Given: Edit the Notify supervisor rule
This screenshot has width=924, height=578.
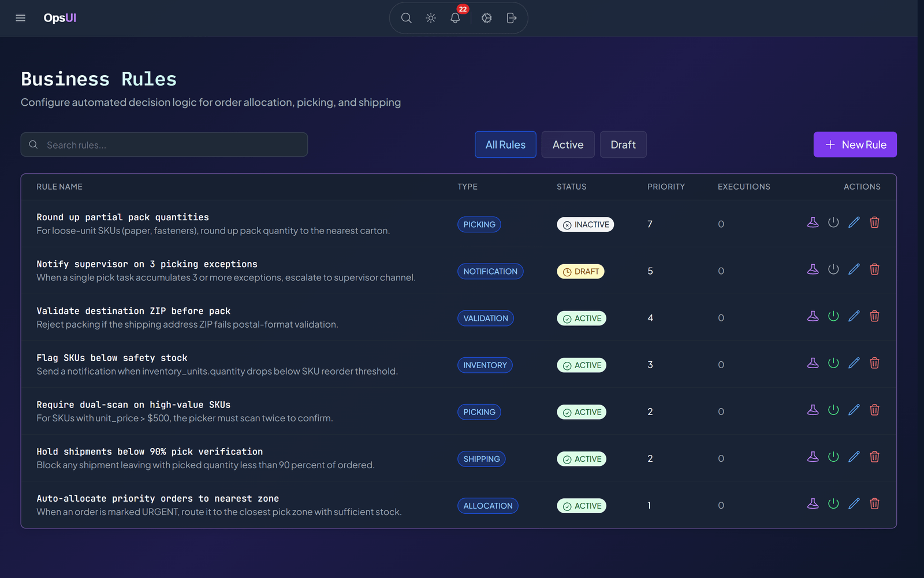Looking at the screenshot, I should pyautogui.click(x=854, y=269).
